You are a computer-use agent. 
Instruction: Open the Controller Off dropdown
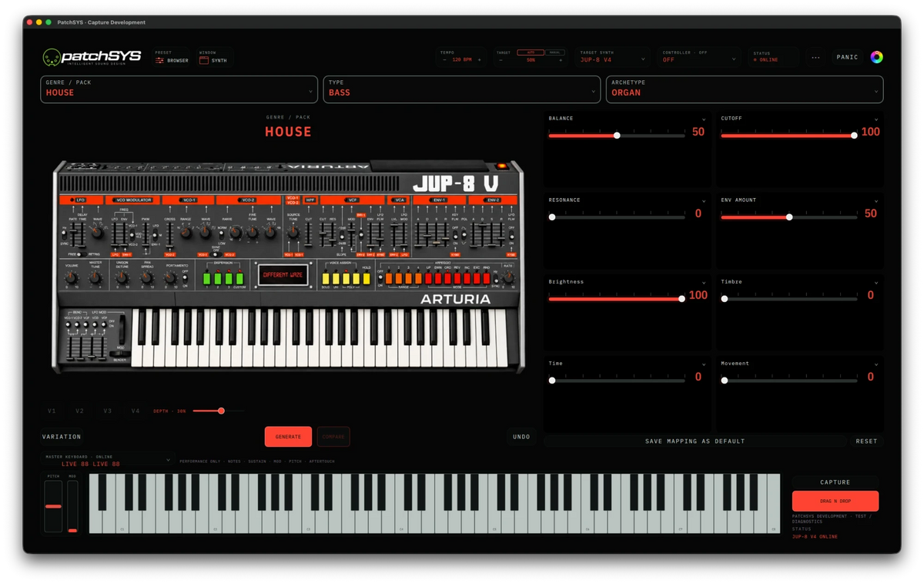pyautogui.click(x=698, y=57)
